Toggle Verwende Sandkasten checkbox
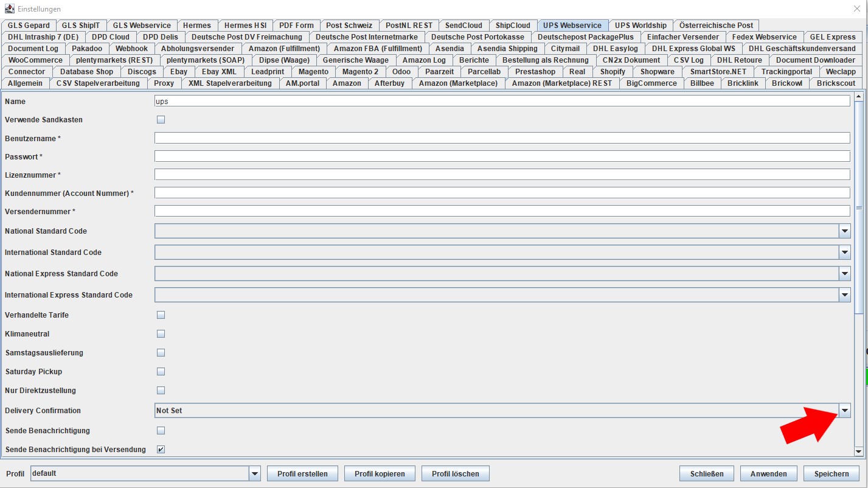 click(x=161, y=120)
